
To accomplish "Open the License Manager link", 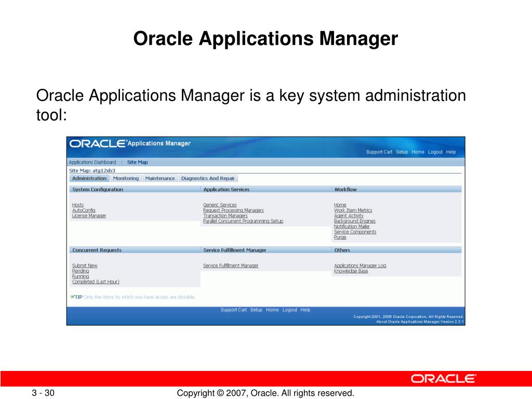I will [89, 216].
